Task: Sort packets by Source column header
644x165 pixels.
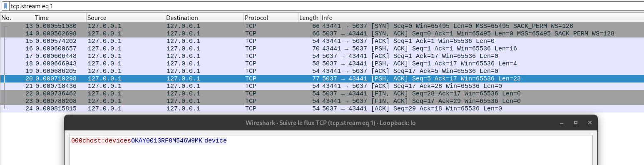Action: click(125, 18)
